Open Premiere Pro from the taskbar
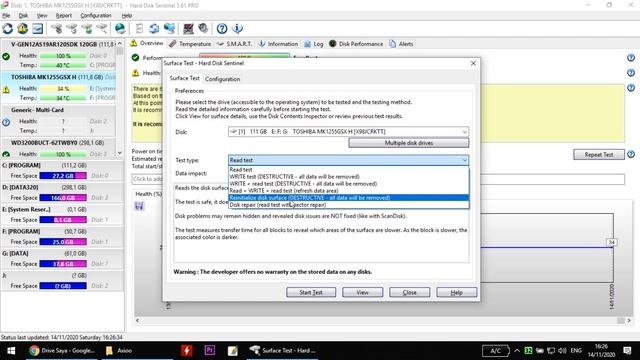Image resolution: width=640 pixels, height=360 pixels. click(x=209, y=350)
